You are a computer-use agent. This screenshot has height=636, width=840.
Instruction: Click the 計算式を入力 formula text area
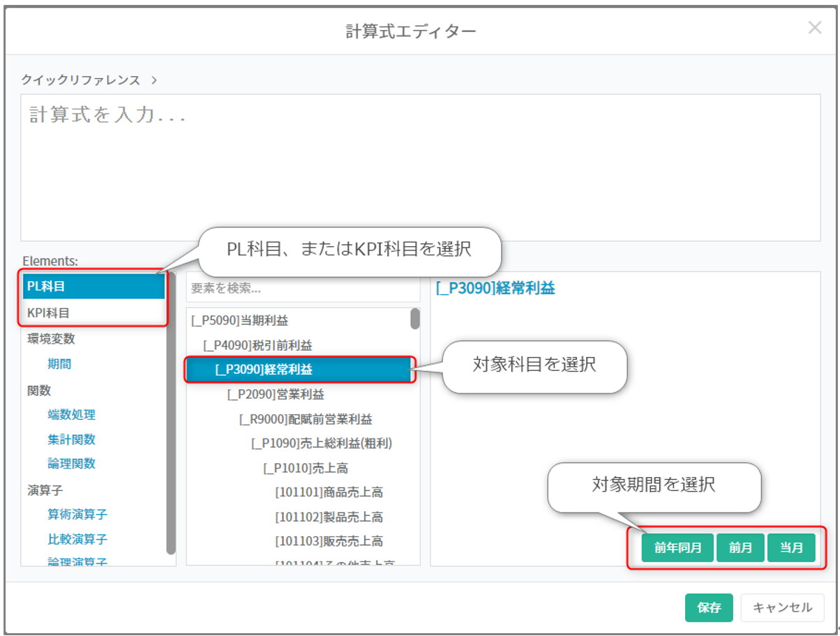pyautogui.click(x=420, y=167)
